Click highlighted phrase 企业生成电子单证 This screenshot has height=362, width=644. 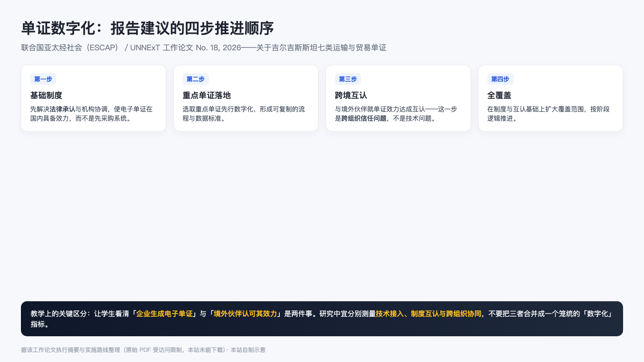[x=165, y=314]
